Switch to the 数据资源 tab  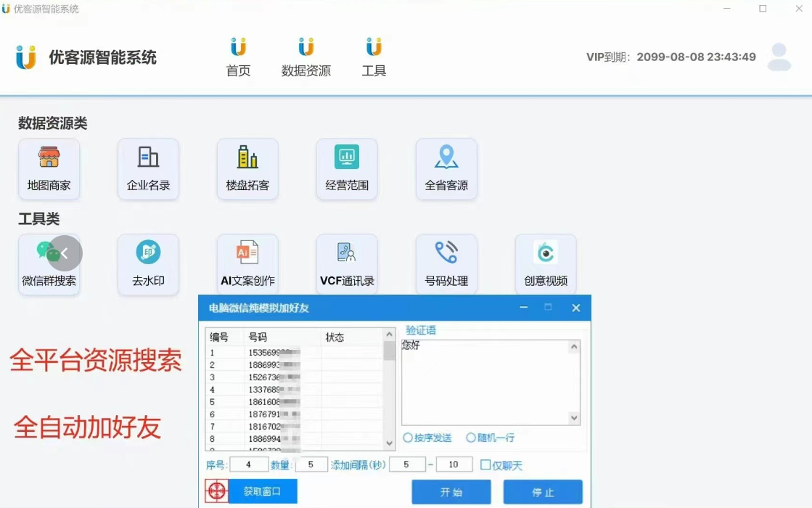click(306, 58)
